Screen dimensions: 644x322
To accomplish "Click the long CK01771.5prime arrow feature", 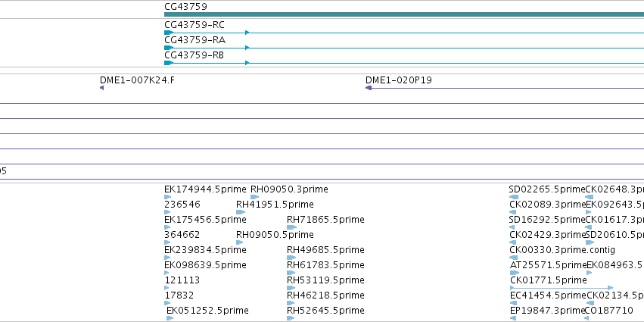I will point(562,288).
